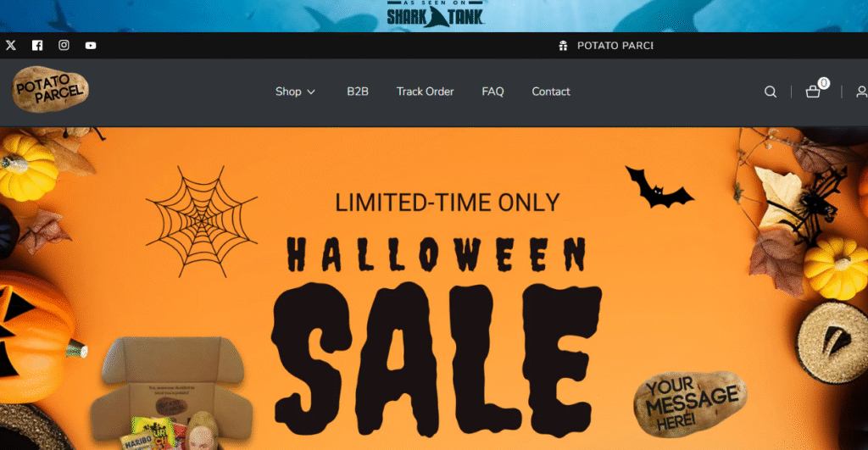868x450 pixels.
Task: Click the search magnifier icon
Action: coord(771,92)
